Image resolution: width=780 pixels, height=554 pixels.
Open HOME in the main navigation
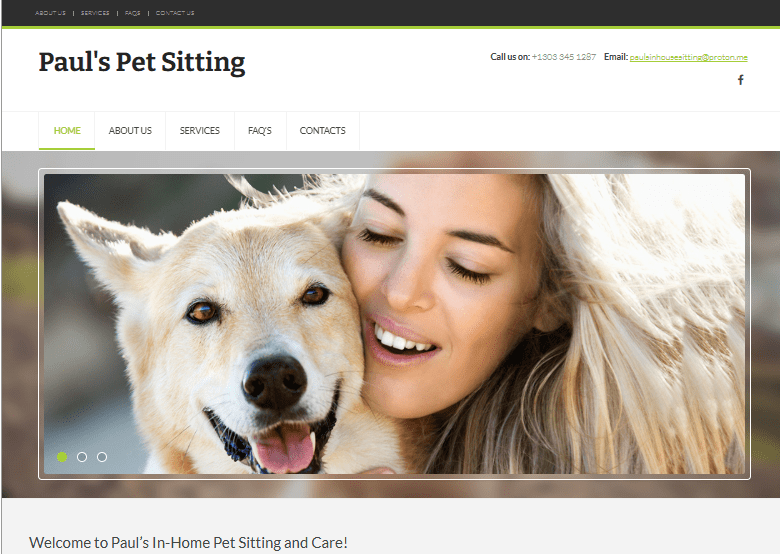[67, 131]
